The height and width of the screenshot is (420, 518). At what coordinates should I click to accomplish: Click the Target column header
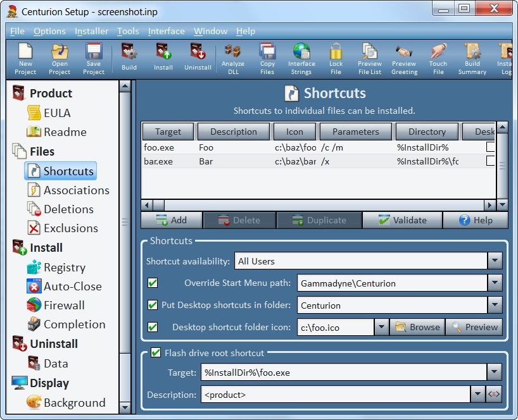pos(168,132)
